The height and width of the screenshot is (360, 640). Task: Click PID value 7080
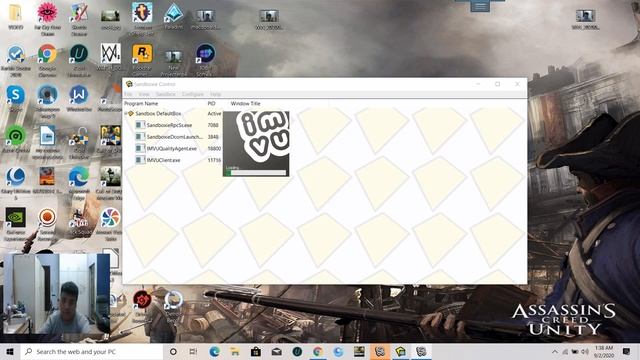(x=213, y=125)
